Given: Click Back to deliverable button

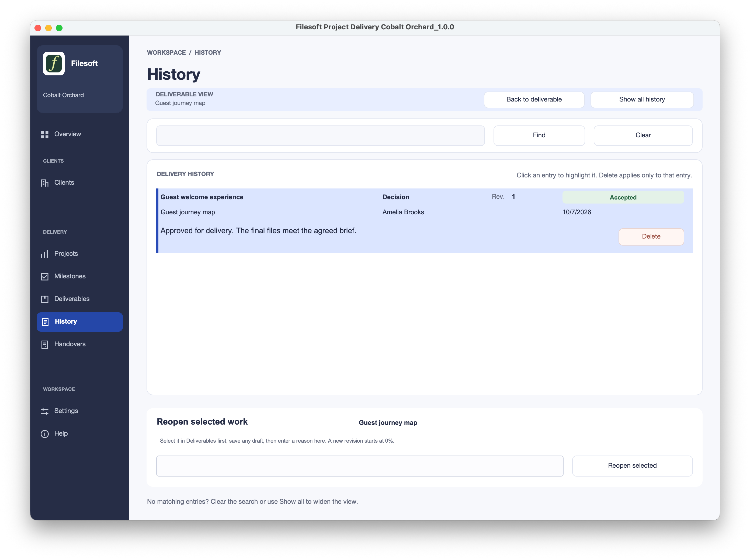Looking at the screenshot, I should point(534,100).
